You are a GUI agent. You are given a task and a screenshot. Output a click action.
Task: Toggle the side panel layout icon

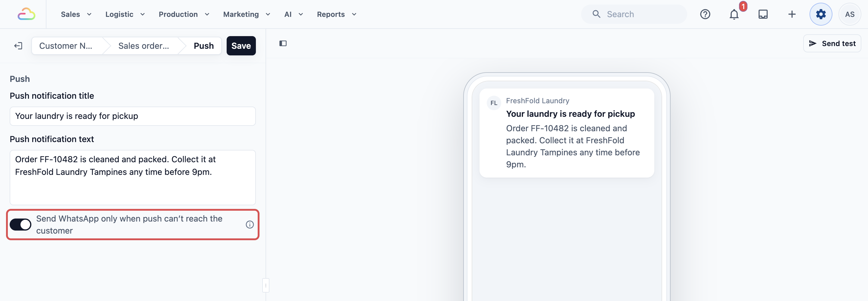pos(283,43)
